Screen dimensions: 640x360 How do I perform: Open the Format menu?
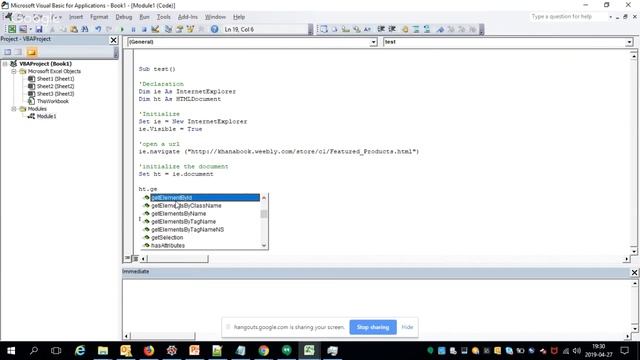pos(99,17)
